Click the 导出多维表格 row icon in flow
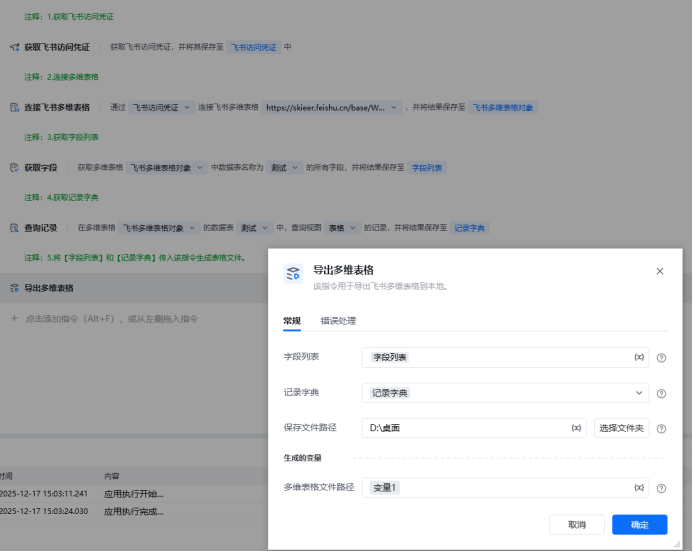Viewport: 693px width, 552px height. 15,288
